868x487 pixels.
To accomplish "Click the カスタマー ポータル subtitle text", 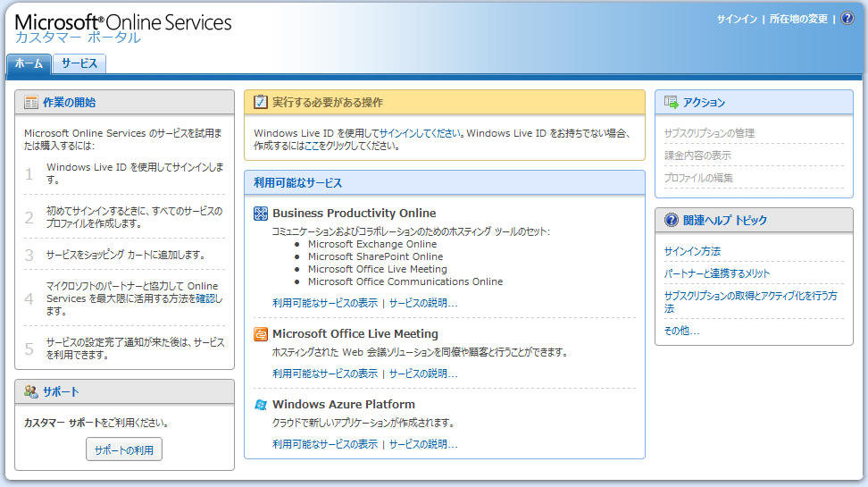I will [78, 38].
